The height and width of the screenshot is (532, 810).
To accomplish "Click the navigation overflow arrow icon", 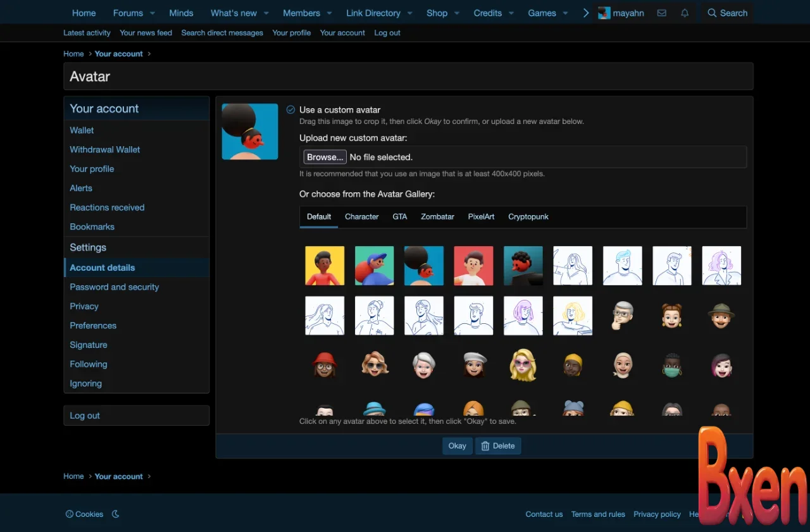I will pos(586,12).
